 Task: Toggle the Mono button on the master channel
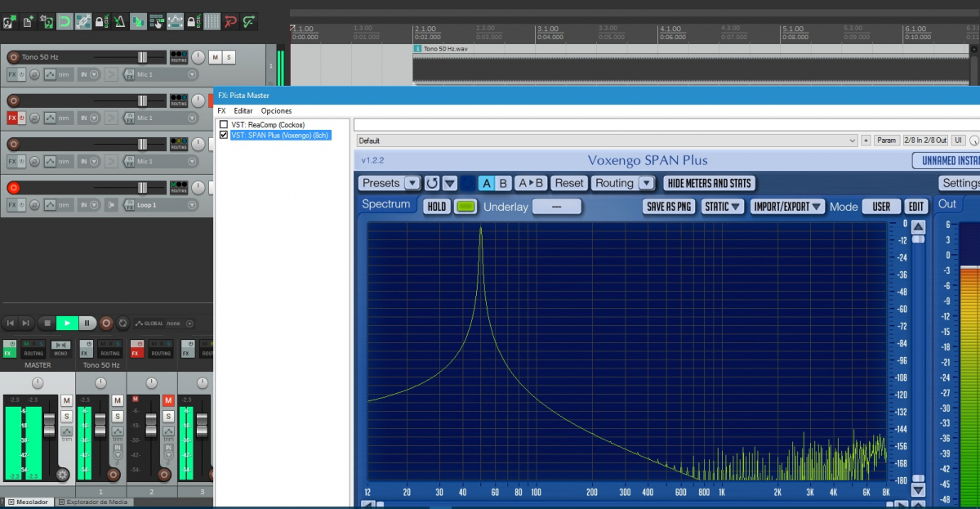[x=60, y=349]
